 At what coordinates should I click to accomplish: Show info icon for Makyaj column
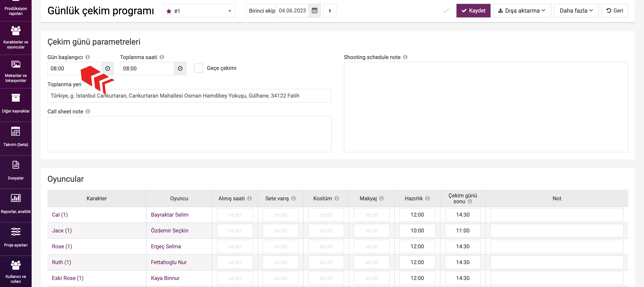pos(381,198)
